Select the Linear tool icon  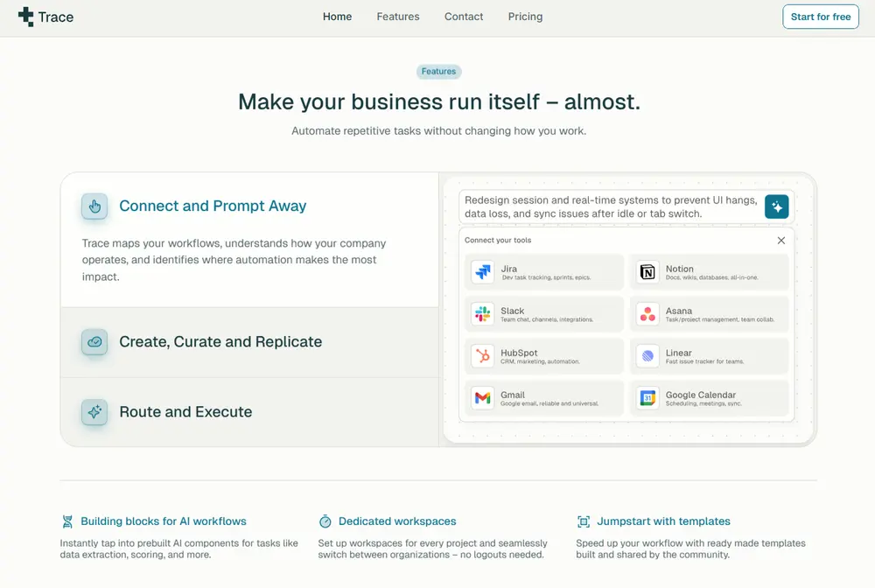tap(647, 356)
